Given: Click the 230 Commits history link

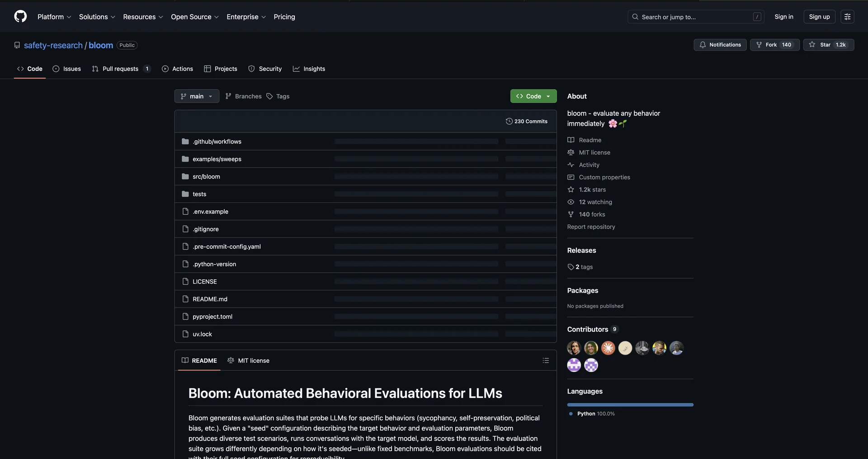Looking at the screenshot, I should 527,121.
